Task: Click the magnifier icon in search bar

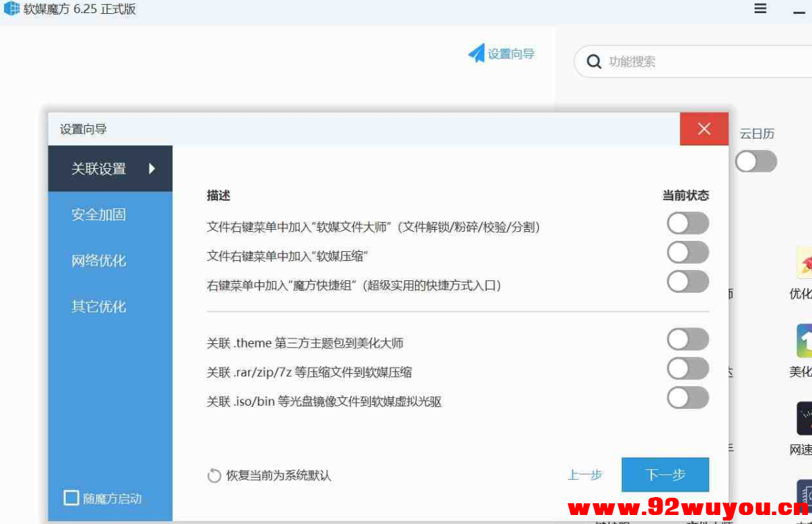Action: [594, 61]
